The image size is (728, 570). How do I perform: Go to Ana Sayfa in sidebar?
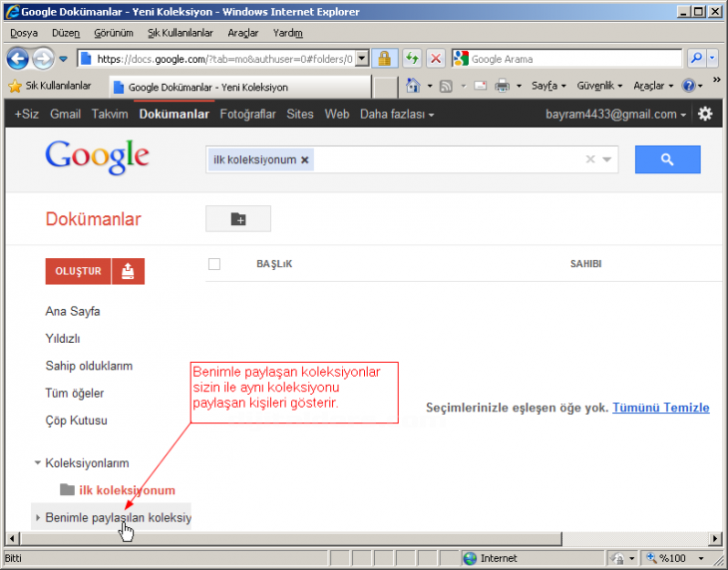click(x=73, y=311)
